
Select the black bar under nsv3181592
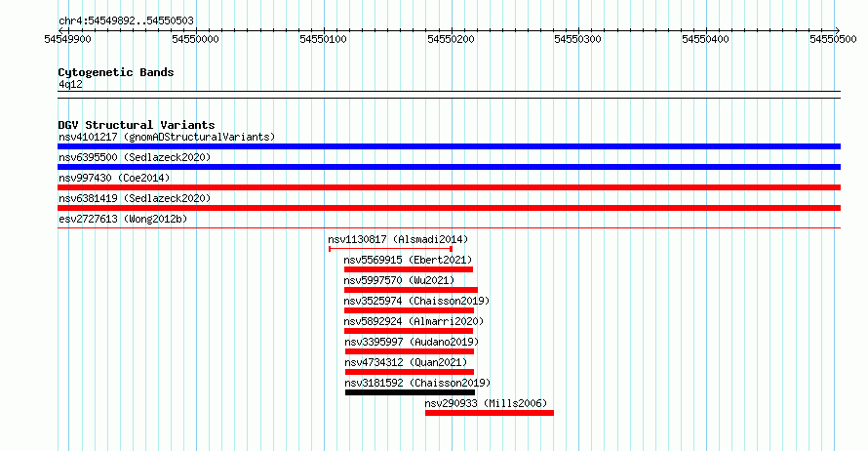(x=411, y=392)
